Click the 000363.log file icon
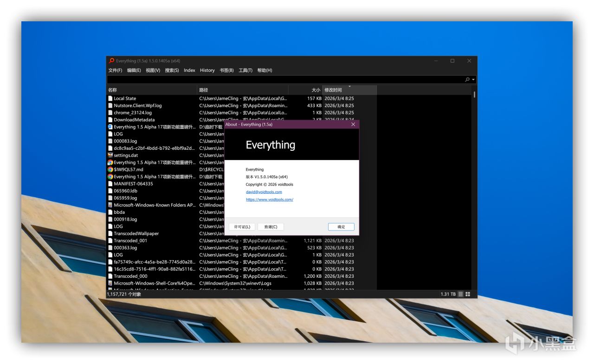Screen dimensions: 594x364 coord(110,248)
